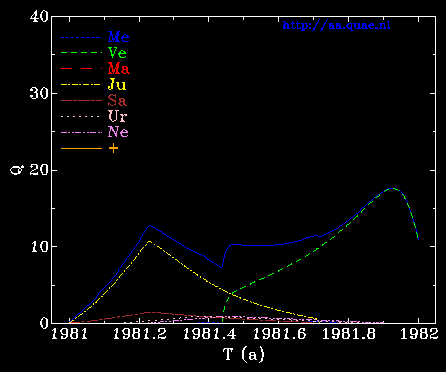Image resolution: width=446 pixels, height=372 pixels.
Task: Click the y-axis value 10
Action: (x=39, y=247)
